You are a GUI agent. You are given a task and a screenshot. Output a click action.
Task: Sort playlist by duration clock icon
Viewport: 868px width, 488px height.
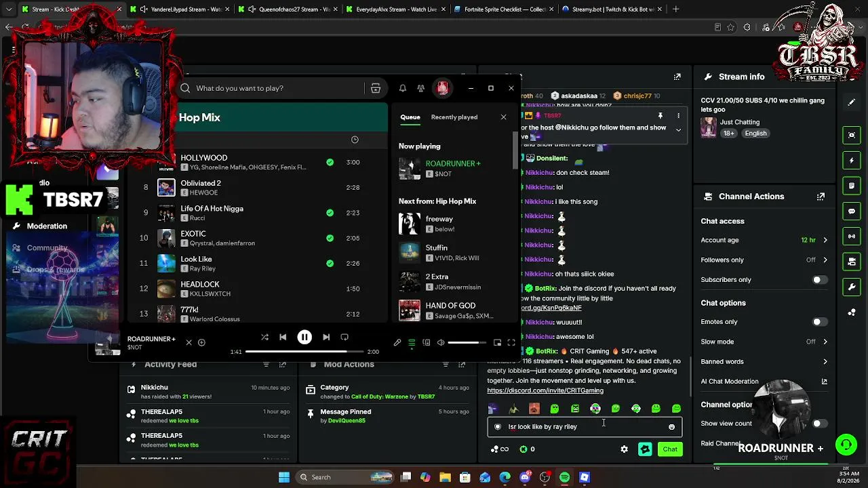pyautogui.click(x=355, y=140)
